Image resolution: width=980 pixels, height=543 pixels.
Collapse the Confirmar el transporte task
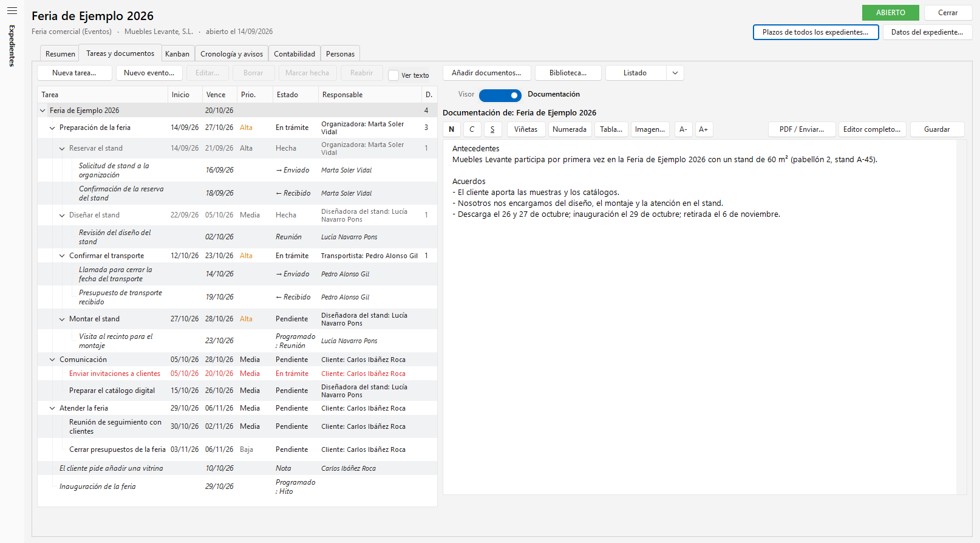click(62, 256)
